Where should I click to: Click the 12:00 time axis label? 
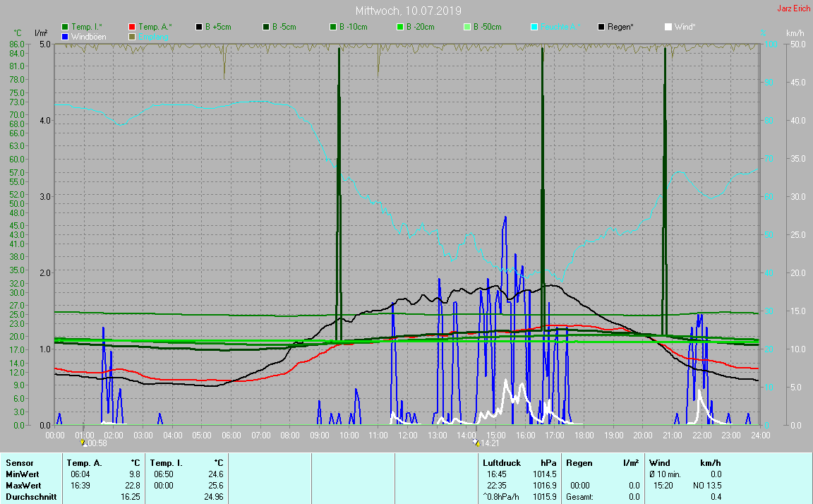click(407, 435)
